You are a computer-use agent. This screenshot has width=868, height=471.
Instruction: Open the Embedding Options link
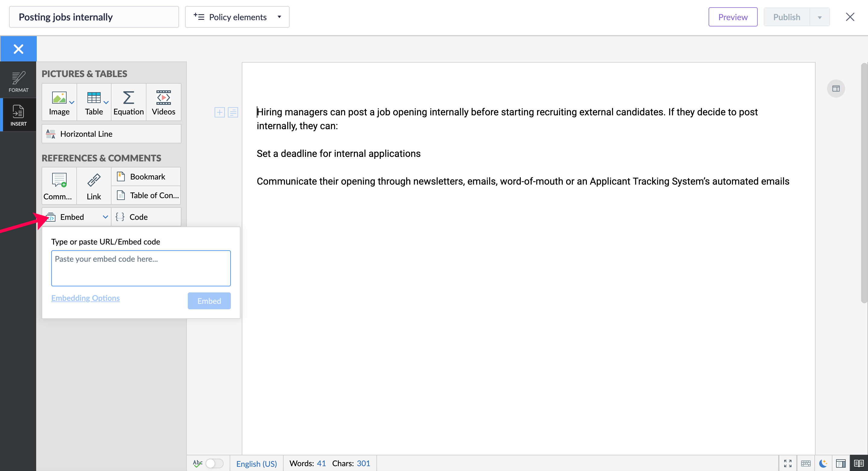coord(85,298)
